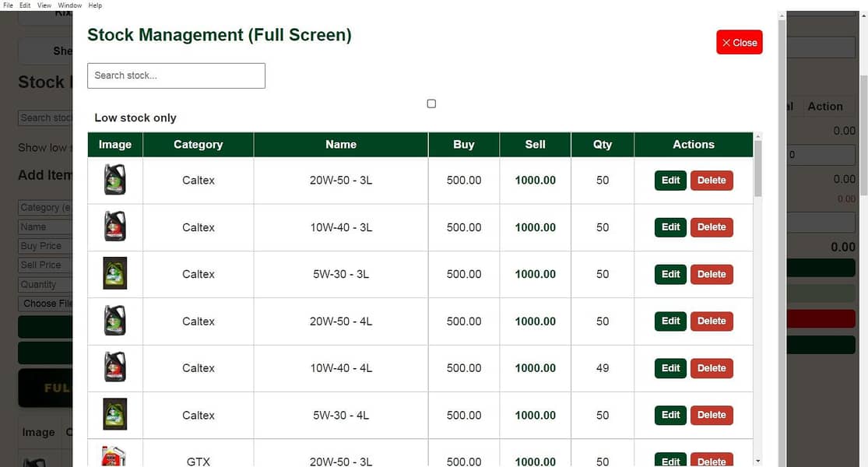Click the stock table scroll down arrow
Screen dimensions: 868x467
click(x=757, y=460)
